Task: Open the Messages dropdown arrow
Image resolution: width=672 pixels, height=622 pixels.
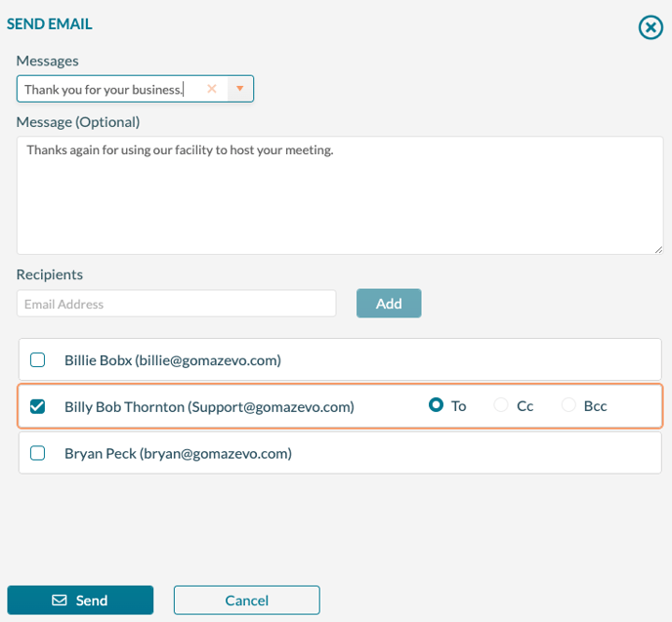Action: (240, 89)
